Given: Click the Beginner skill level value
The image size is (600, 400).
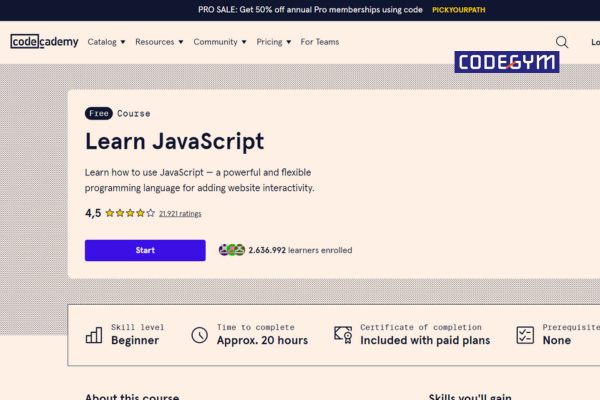Looking at the screenshot, I should pyautogui.click(x=135, y=340).
